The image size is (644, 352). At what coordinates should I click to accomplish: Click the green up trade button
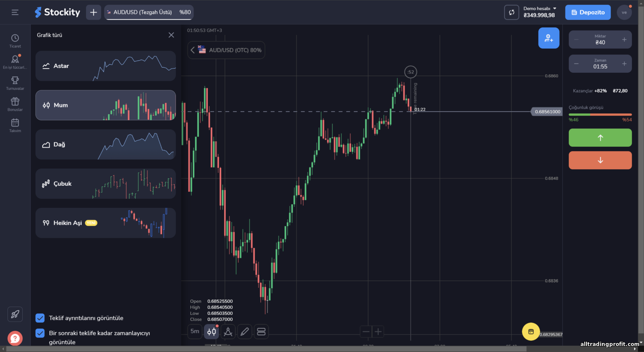(x=600, y=138)
